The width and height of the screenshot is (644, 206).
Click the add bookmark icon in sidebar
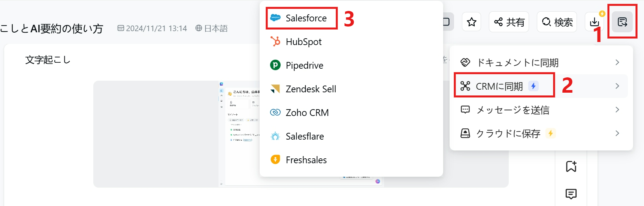(x=571, y=166)
